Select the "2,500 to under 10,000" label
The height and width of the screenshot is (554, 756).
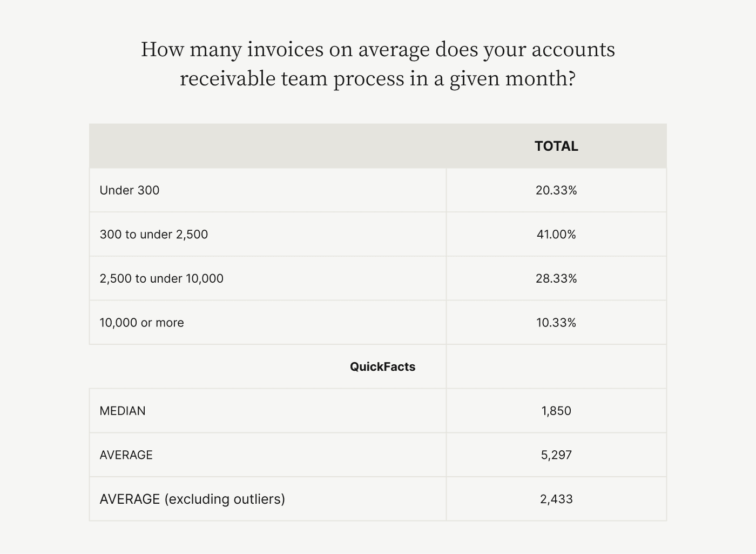[161, 279]
